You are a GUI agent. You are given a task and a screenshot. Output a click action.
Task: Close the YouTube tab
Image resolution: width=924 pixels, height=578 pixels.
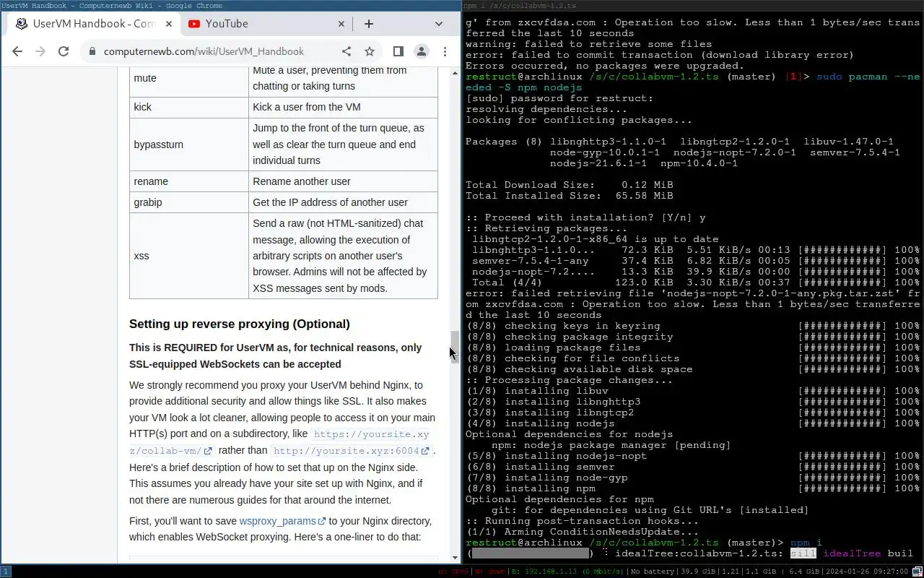coord(342,24)
